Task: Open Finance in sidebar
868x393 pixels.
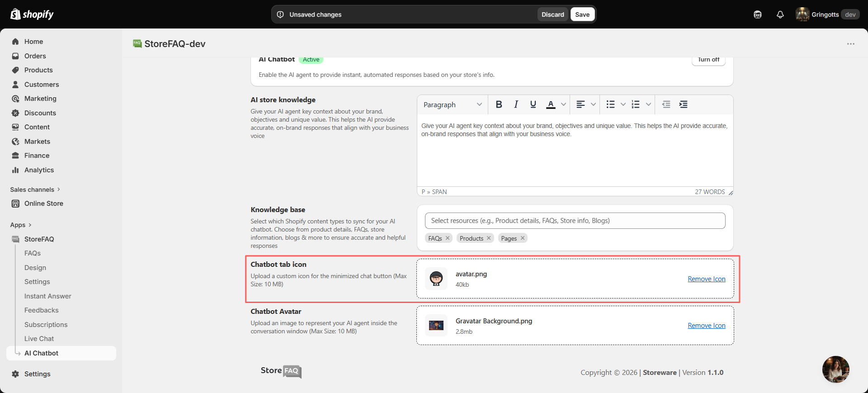Action: click(x=61, y=156)
